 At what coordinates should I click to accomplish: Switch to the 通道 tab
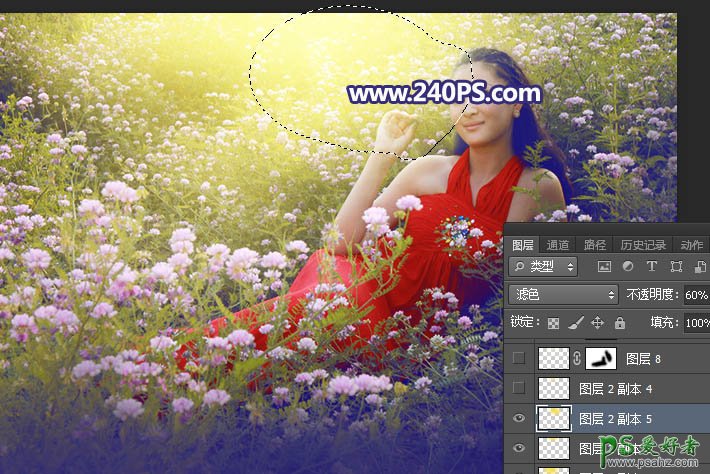[x=558, y=245]
